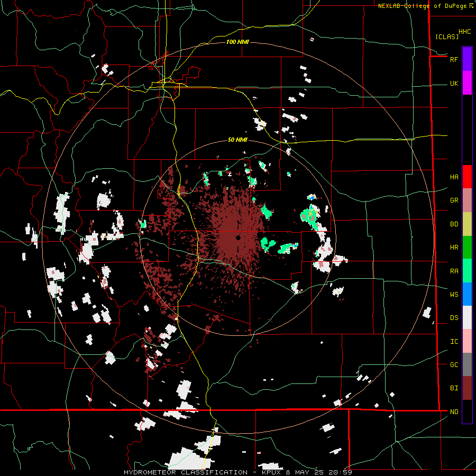Click the "RA" legend label
Image resolution: width=476 pixels, height=476 pixels.
tap(454, 271)
